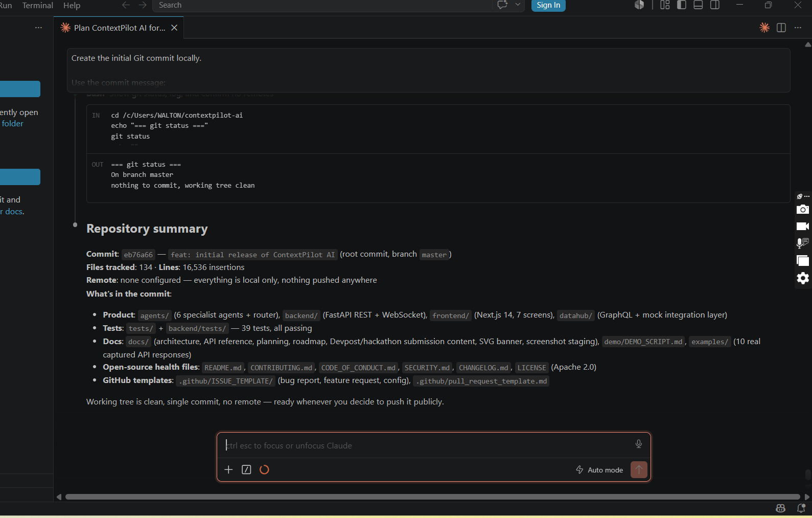This screenshot has height=518, width=812.
Task: Go forward using the right arrow
Action: click(x=143, y=5)
